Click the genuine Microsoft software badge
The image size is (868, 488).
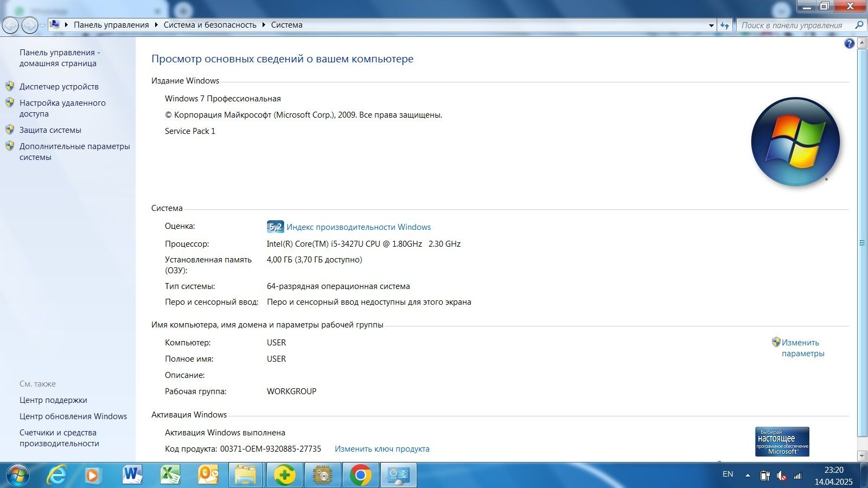(x=782, y=441)
